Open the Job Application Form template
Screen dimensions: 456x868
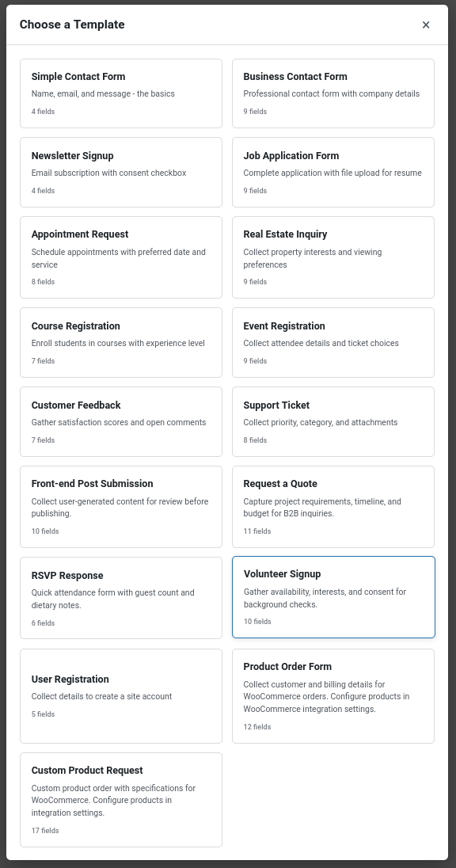click(x=332, y=172)
